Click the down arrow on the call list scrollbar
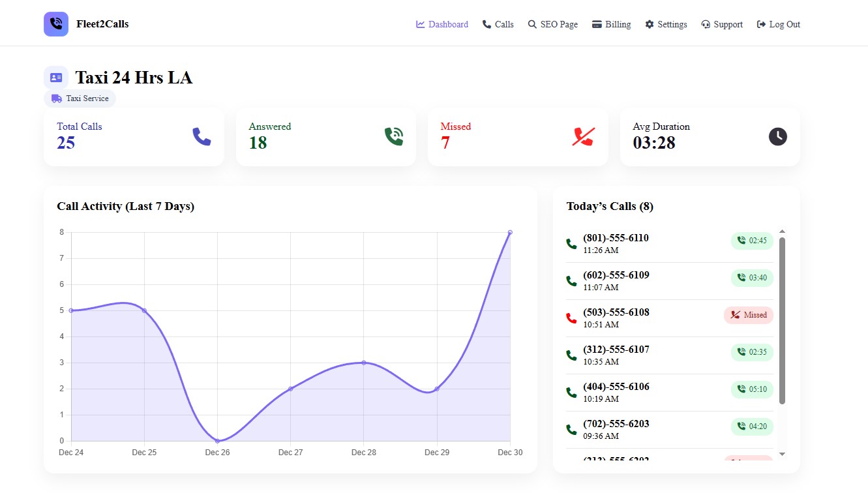Image resolution: width=868 pixels, height=493 pixels. tap(783, 455)
